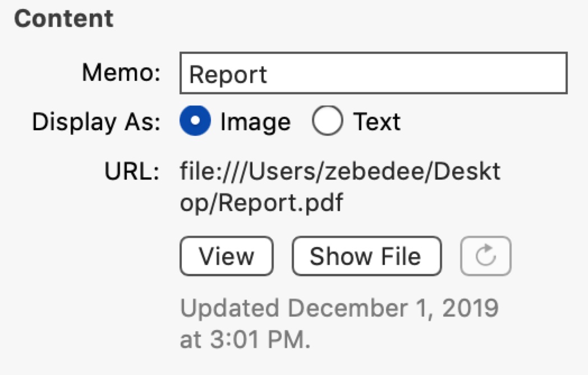588x375 pixels.
Task: Click the Display As: label
Action: click(x=97, y=122)
